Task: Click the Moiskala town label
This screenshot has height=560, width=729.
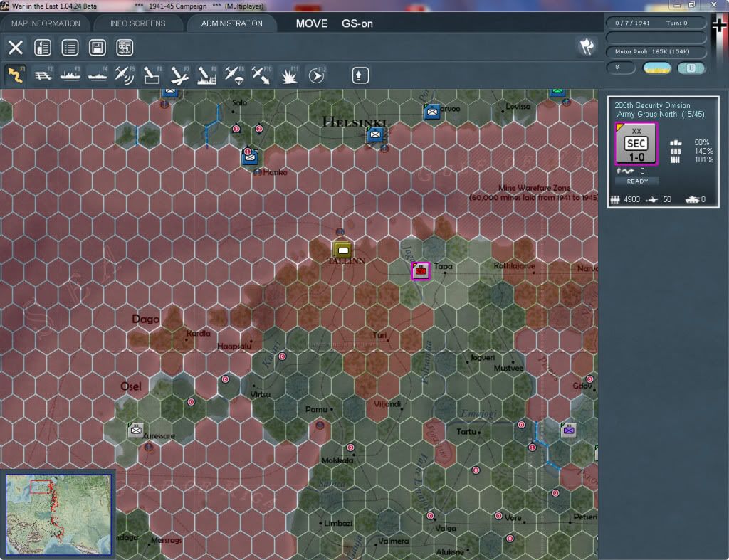Action: click(x=337, y=460)
